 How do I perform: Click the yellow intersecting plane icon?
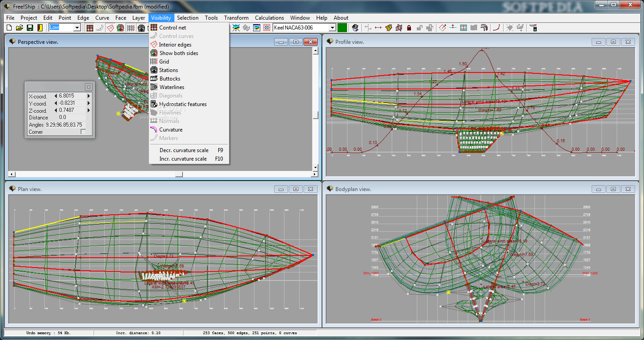[389, 28]
